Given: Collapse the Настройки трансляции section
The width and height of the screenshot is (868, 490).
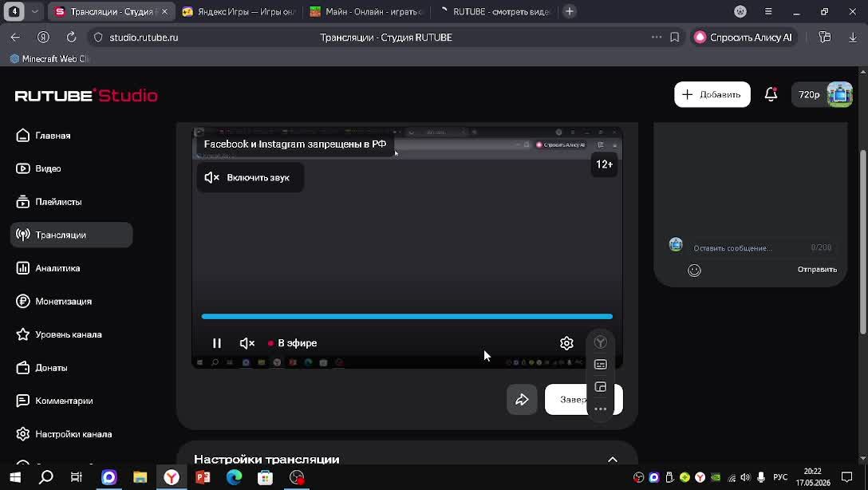Looking at the screenshot, I should click(612, 460).
